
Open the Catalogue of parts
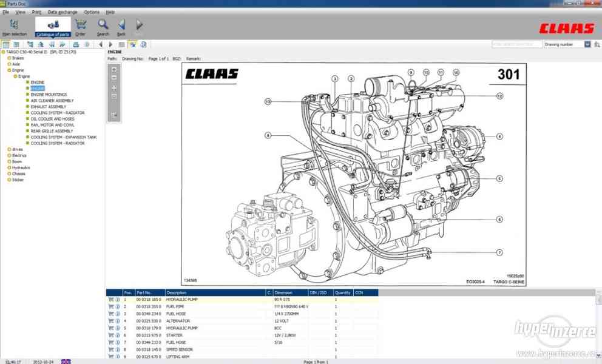coord(53,28)
